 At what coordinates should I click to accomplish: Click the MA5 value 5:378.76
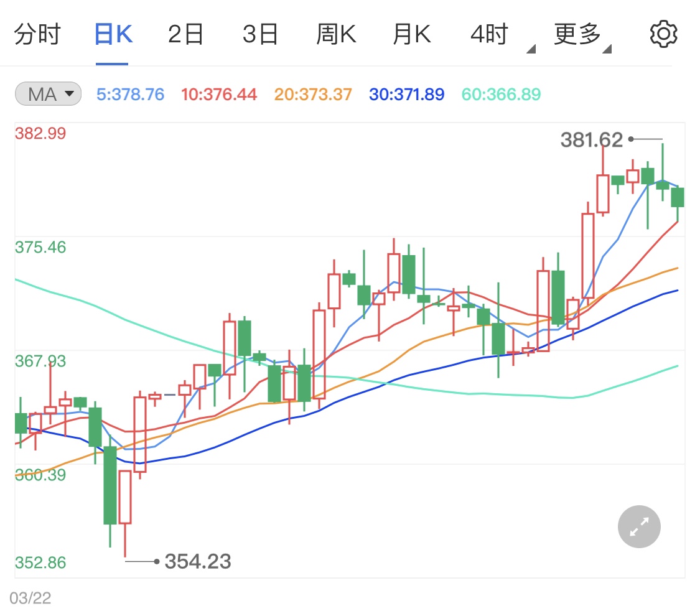point(131,94)
